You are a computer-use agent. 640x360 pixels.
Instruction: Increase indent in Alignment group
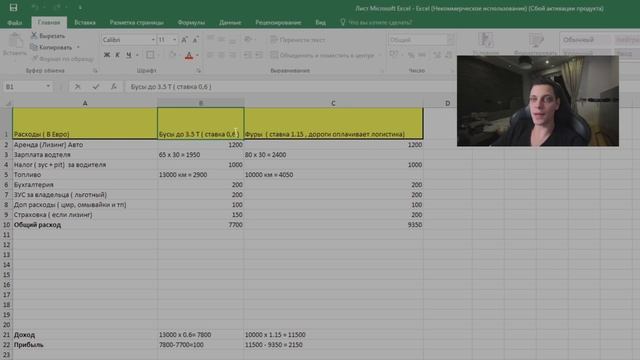259,55
